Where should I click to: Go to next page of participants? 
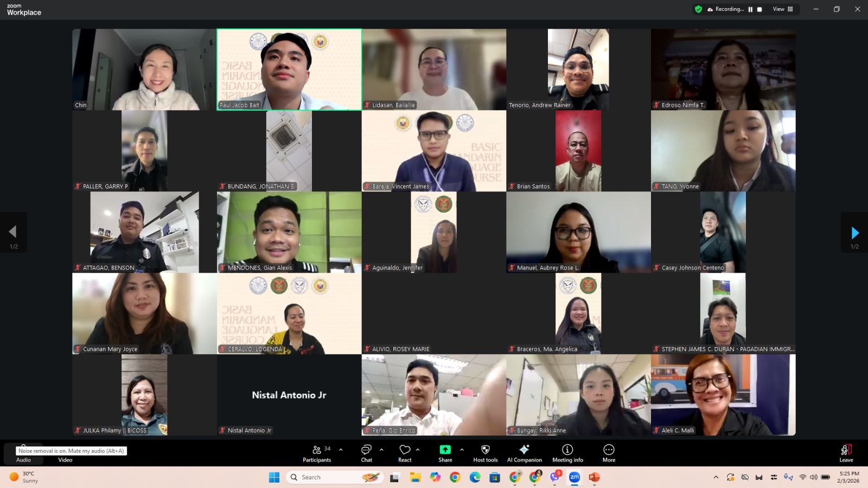point(854,233)
